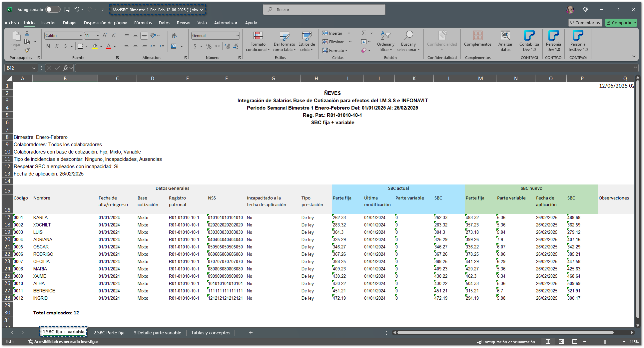The image size is (644, 348).
Task: Toggle the Autoguardado switch
Action: (53, 10)
